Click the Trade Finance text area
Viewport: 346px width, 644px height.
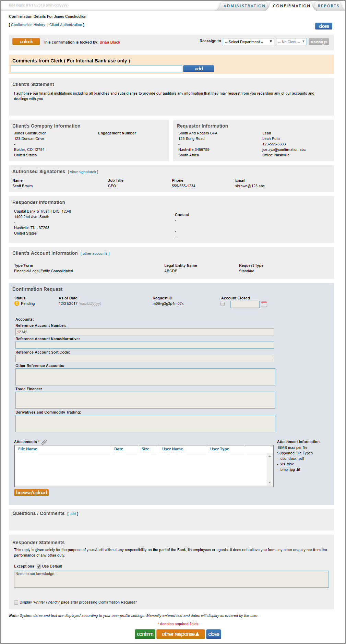[145, 400]
